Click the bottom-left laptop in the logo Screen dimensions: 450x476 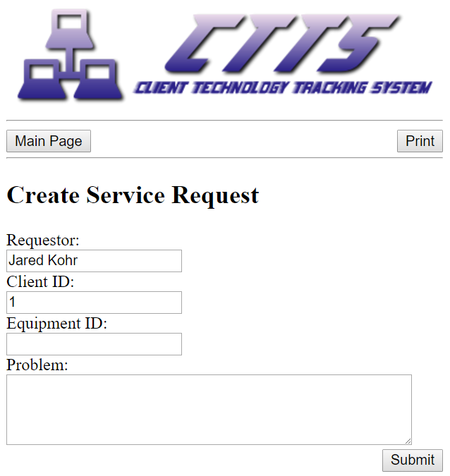(42, 80)
